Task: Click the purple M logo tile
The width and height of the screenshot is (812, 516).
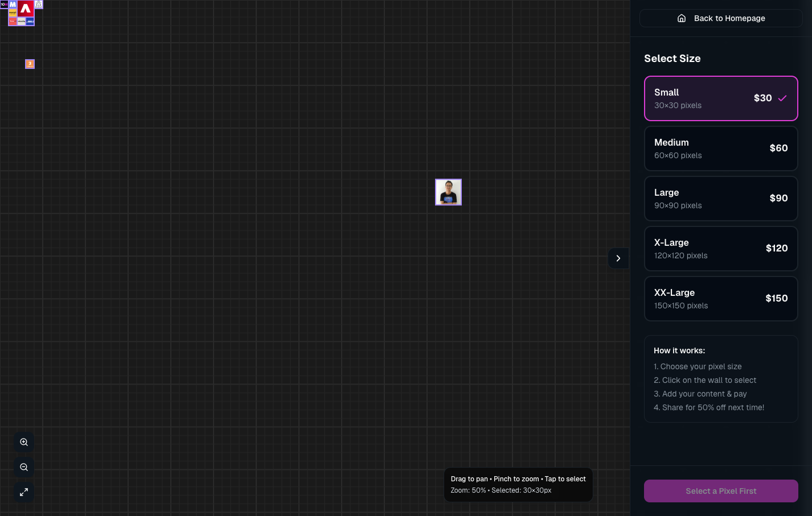Action: (13, 5)
